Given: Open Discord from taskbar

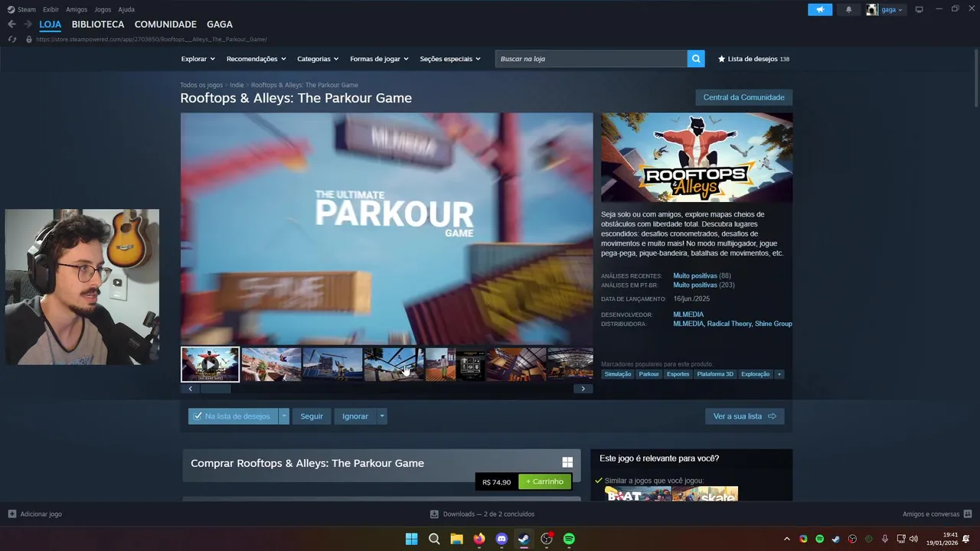Looking at the screenshot, I should pyautogui.click(x=501, y=539).
